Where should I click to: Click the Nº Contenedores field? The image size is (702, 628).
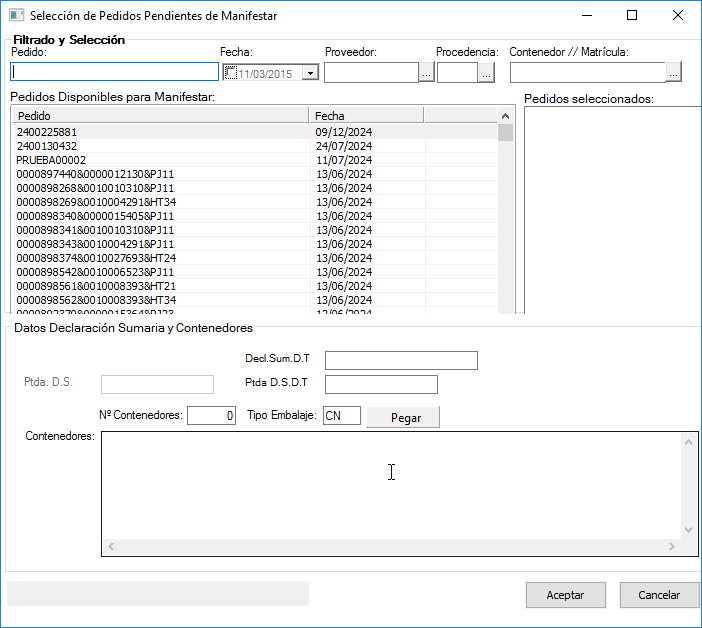click(211, 415)
